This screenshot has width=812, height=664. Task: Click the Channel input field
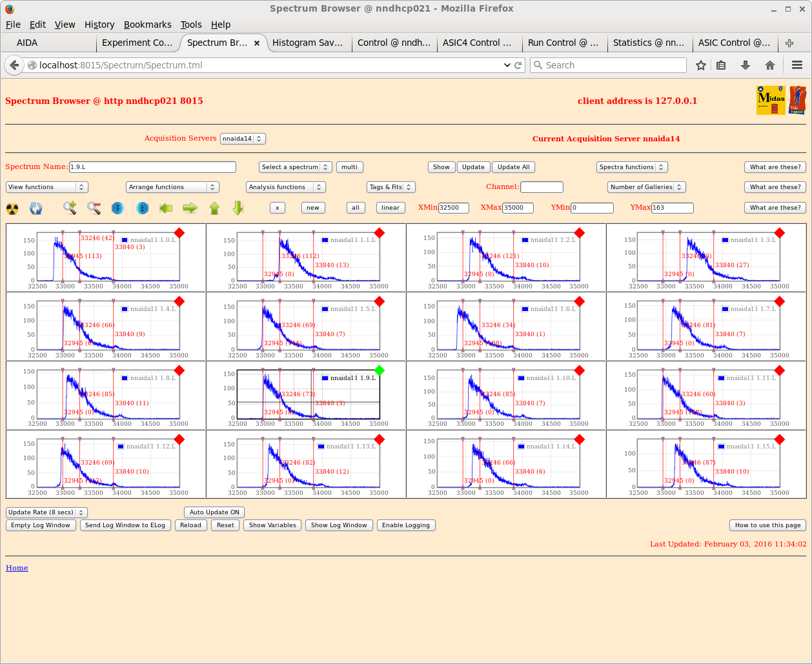point(542,187)
